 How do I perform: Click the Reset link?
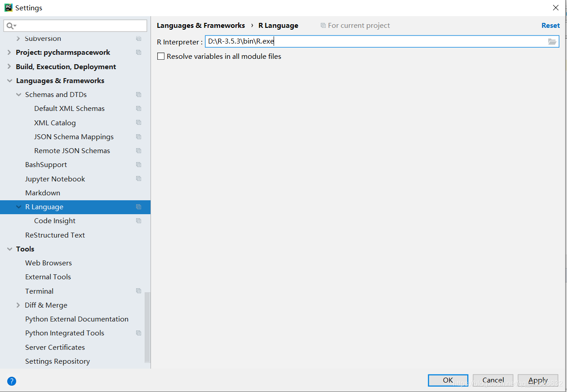coord(550,26)
